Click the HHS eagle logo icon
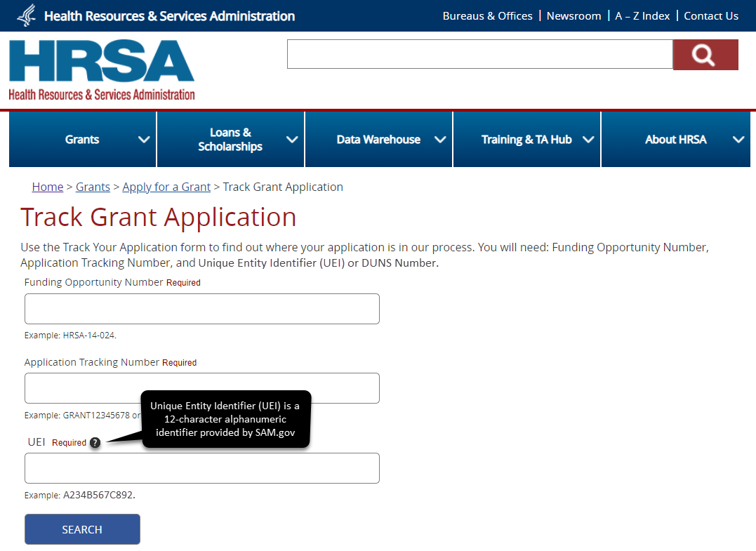This screenshot has width=756, height=551. point(27,15)
